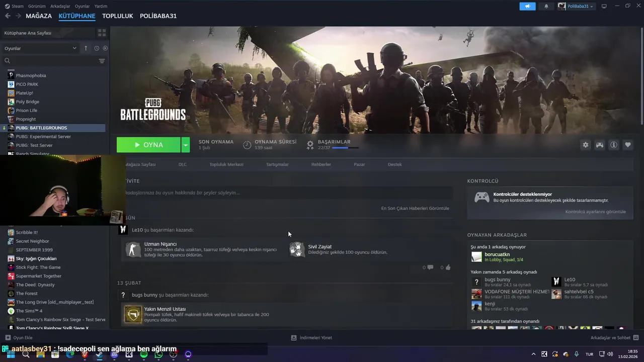Open the DLC tab
644x362 pixels.
click(x=183, y=164)
